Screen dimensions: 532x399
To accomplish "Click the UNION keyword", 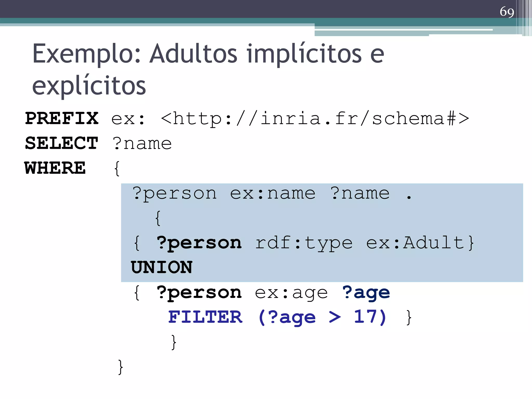I will tap(162, 267).
